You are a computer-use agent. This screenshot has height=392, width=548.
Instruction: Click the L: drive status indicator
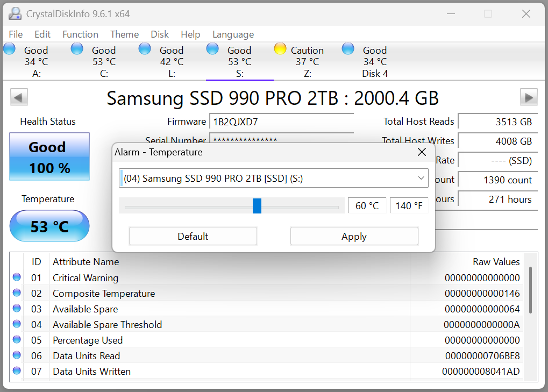coord(144,48)
